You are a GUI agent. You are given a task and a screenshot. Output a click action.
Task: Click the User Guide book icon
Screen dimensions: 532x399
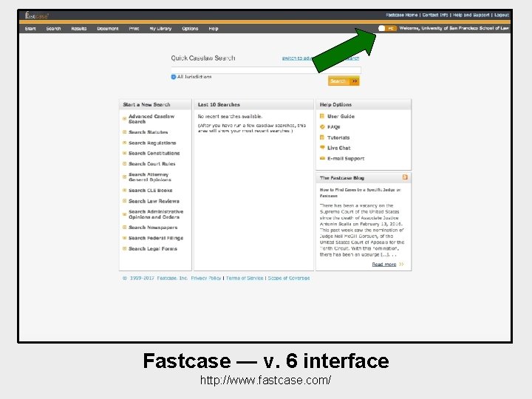(x=322, y=116)
